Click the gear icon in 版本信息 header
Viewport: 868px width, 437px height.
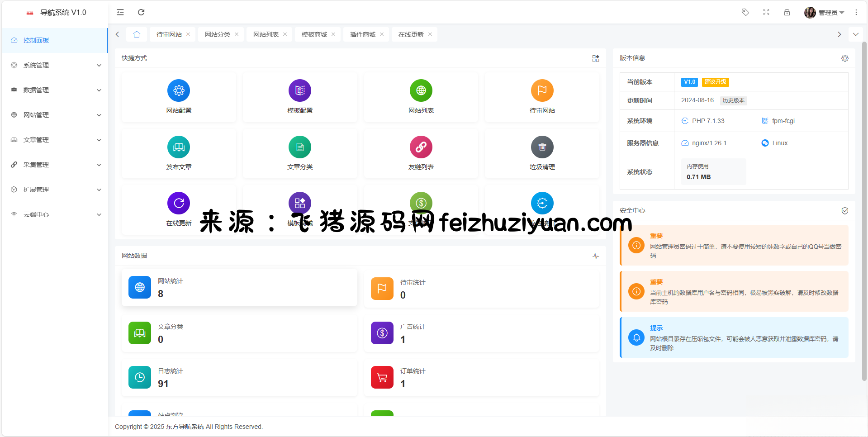click(x=845, y=58)
